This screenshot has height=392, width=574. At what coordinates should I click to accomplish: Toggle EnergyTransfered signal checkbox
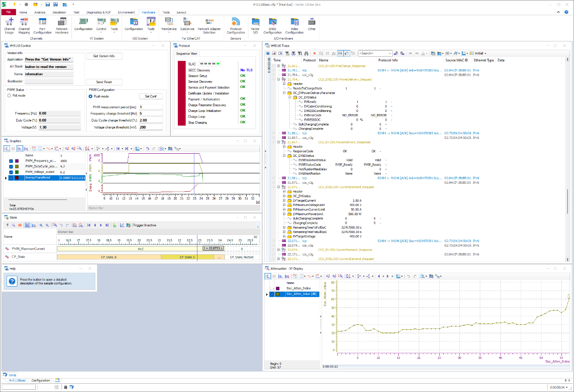pos(11,178)
